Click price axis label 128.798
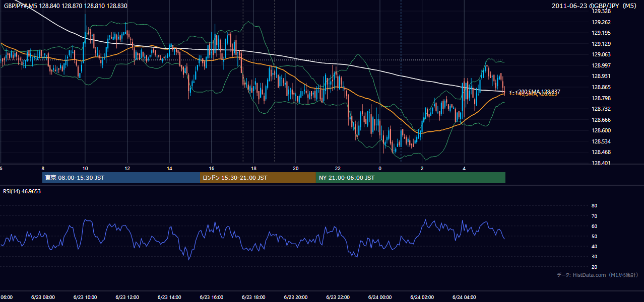The image size is (644, 302). coord(601,98)
